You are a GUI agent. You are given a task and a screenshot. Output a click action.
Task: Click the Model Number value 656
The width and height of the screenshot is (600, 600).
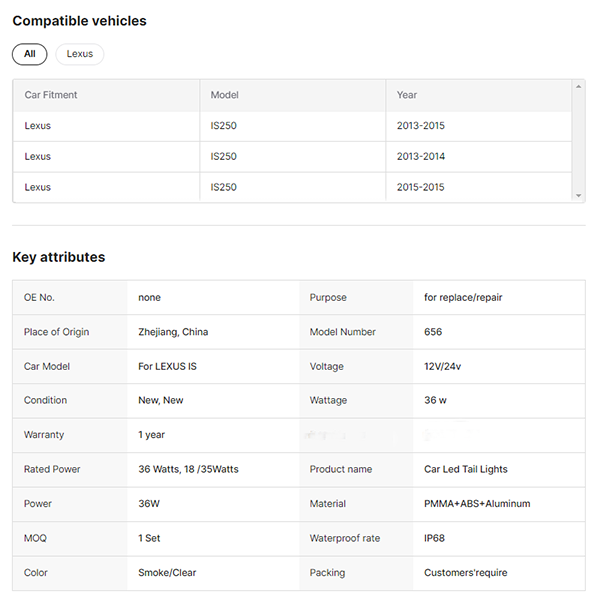coord(433,332)
